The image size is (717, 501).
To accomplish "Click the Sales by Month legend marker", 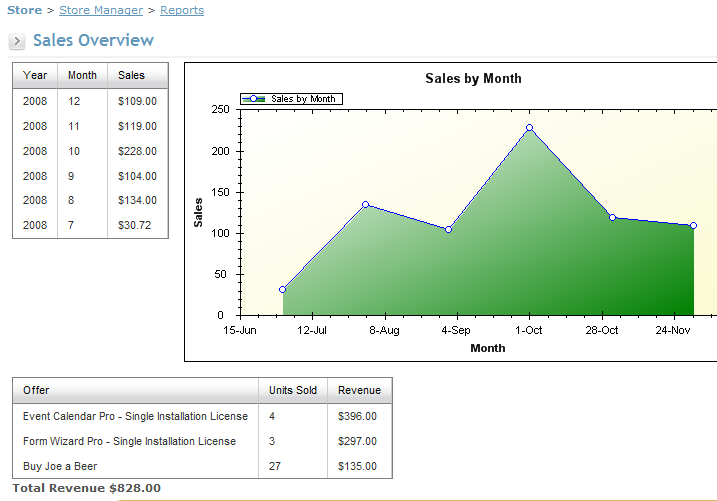I will [255, 99].
